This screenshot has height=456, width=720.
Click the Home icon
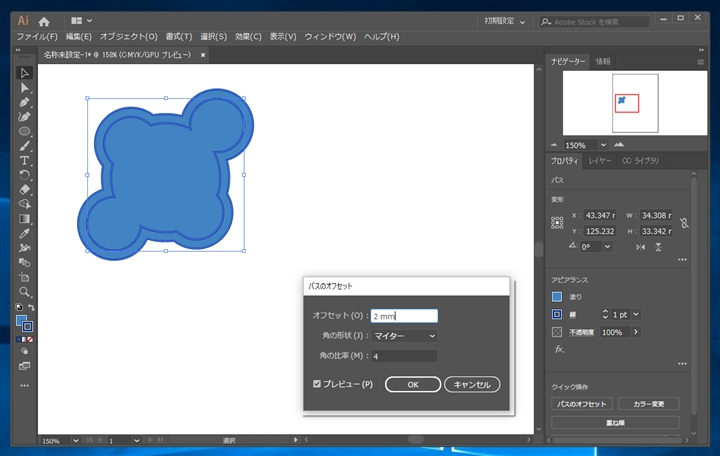pos(44,22)
